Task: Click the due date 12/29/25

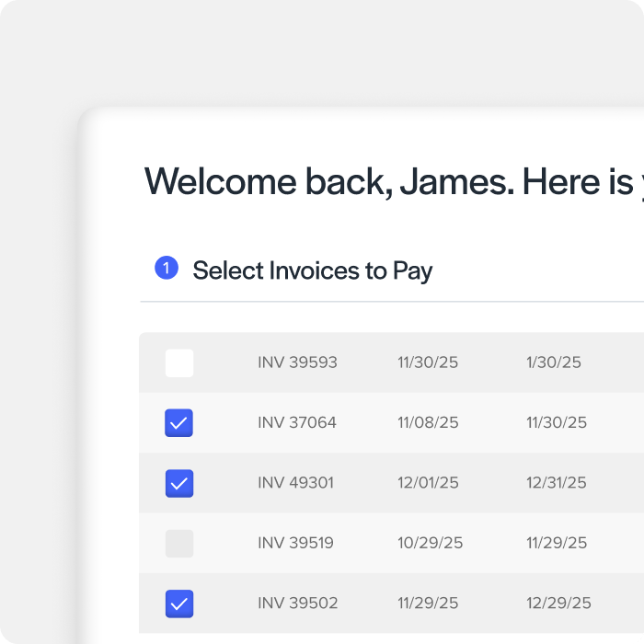Action: click(558, 603)
